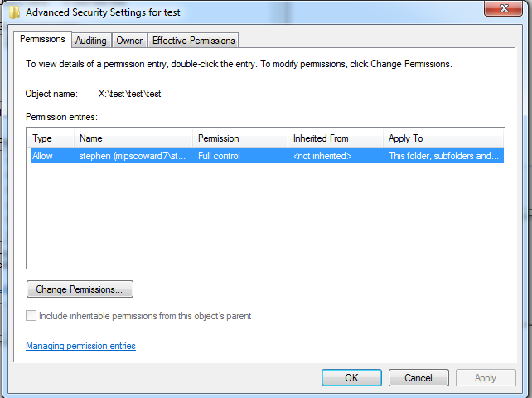Image resolution: width=532 pixels, height=398 pixels.
Task: Click the Permission column header
Action: pyautogui.click(x=240, y=138)
